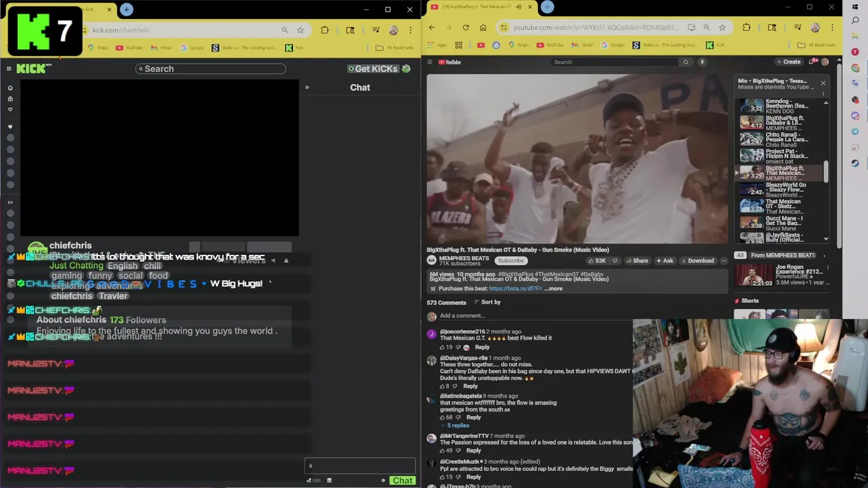Bookmark the Kick page with the star

pyautogui.click(x=300, y=30)
